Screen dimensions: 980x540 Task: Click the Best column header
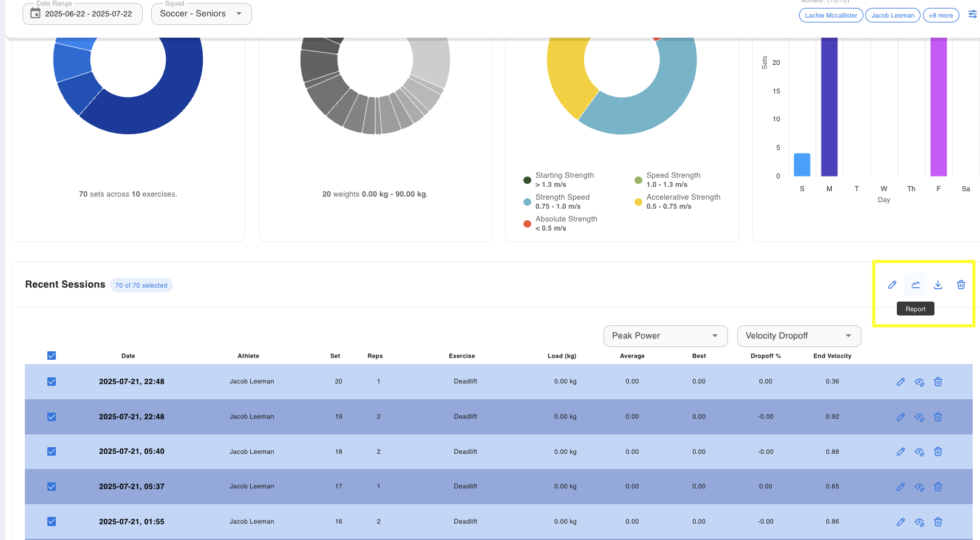699,356
